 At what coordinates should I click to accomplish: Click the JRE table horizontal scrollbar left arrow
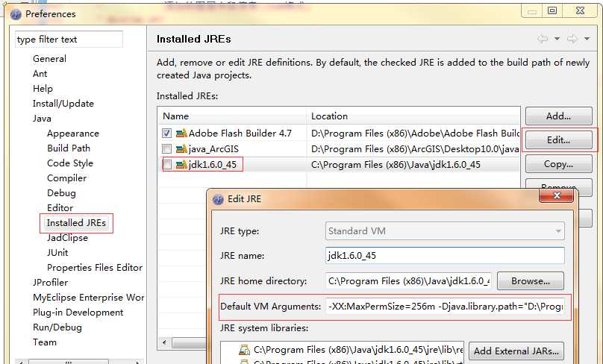(x=165, y=342)
